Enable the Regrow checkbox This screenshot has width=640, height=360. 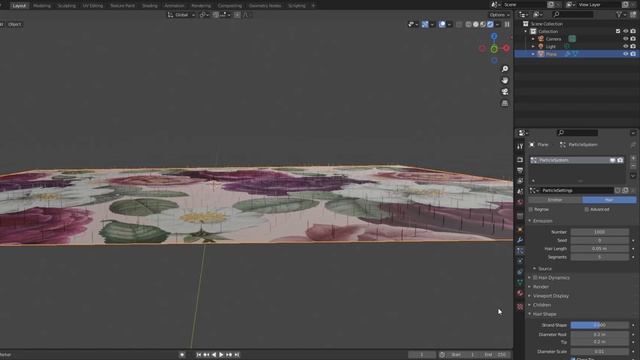coord(531,209)
